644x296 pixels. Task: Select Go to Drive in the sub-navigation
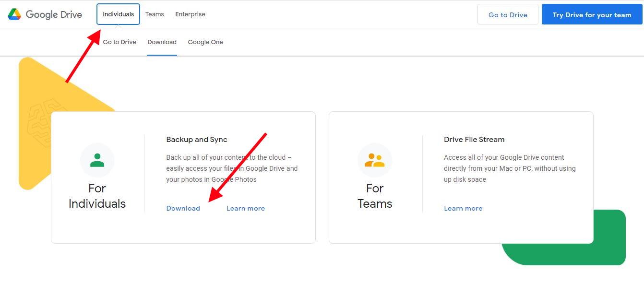coord(119,42)
